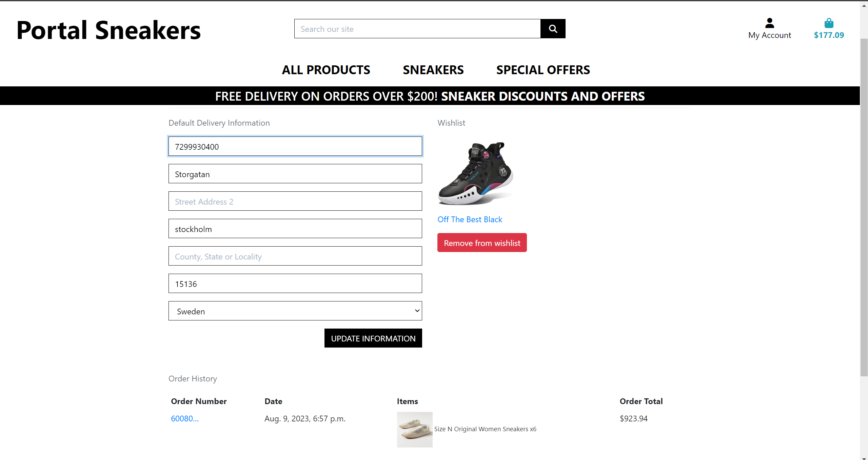Viewport: 868px width, 460px height.
Task: Open My Account via the person icon
Action: [x=769, y=23]
